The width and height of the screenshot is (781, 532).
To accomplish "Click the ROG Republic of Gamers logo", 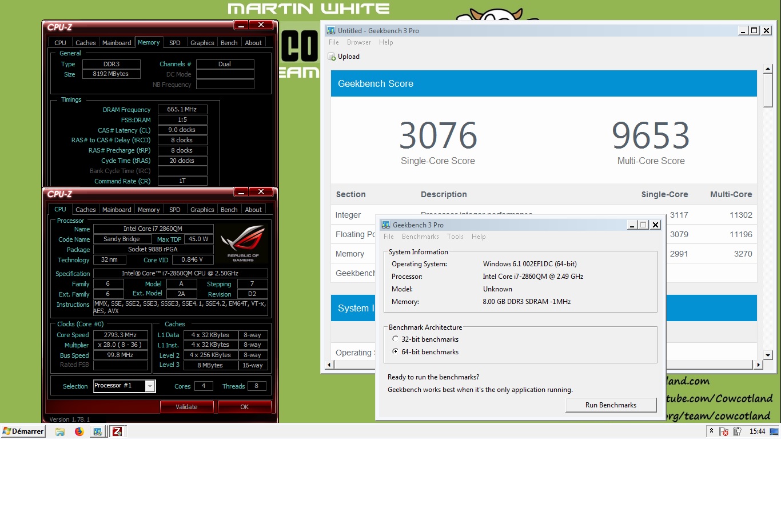I will [242, 242].
